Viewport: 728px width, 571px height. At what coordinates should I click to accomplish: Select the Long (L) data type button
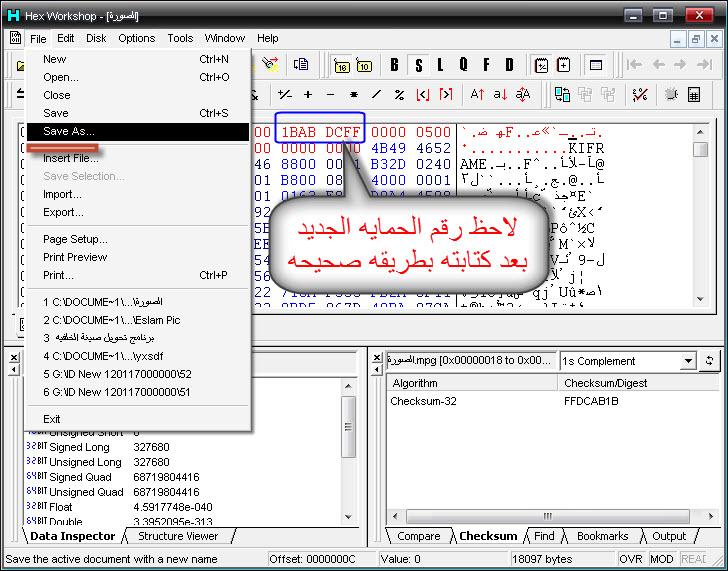click(440, 65)
